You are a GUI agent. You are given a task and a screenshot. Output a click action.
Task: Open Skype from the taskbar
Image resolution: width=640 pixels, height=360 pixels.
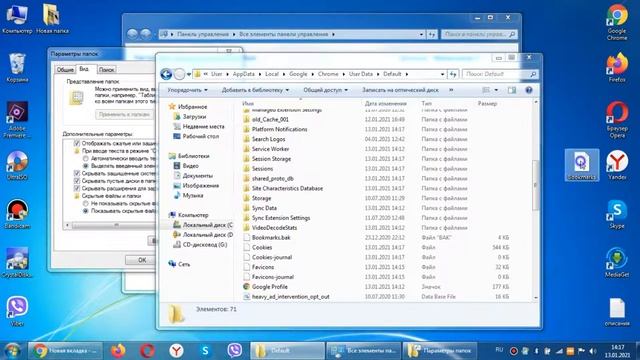click(205, 351)
